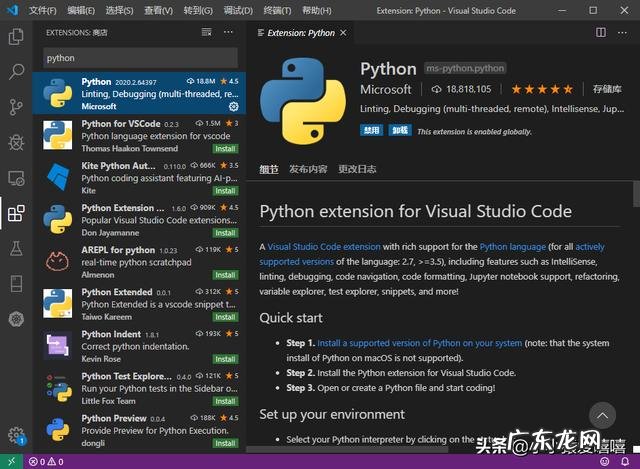Install Python Test Explorer extension
This screenshot has height=469, width=640.
[225, 401]
